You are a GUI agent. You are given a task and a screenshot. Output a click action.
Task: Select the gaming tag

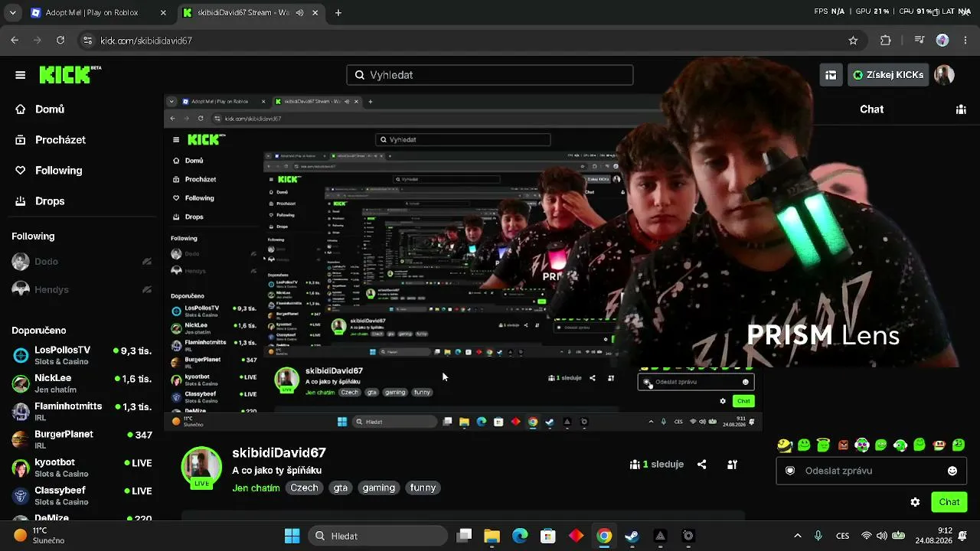tap(379, 488)
